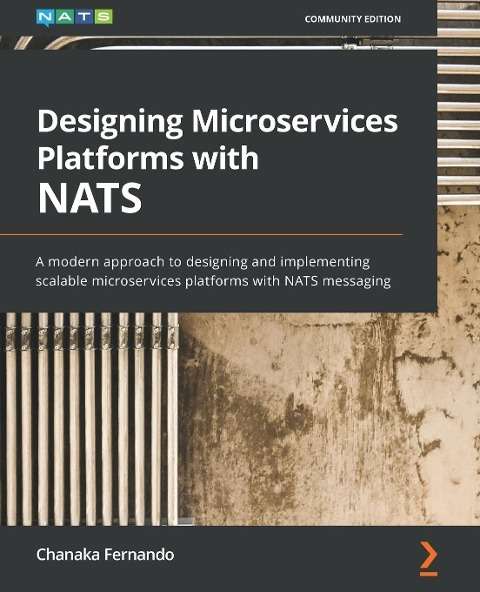
Task: Click the subtitle line starting A modern approach
Action: pos(202,262)
